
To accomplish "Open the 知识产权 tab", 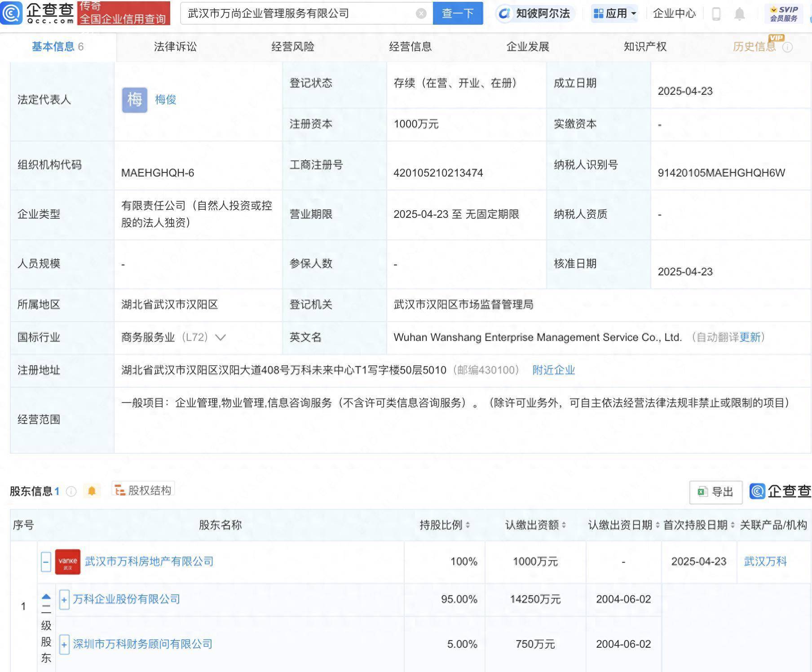I will (644, 46).
